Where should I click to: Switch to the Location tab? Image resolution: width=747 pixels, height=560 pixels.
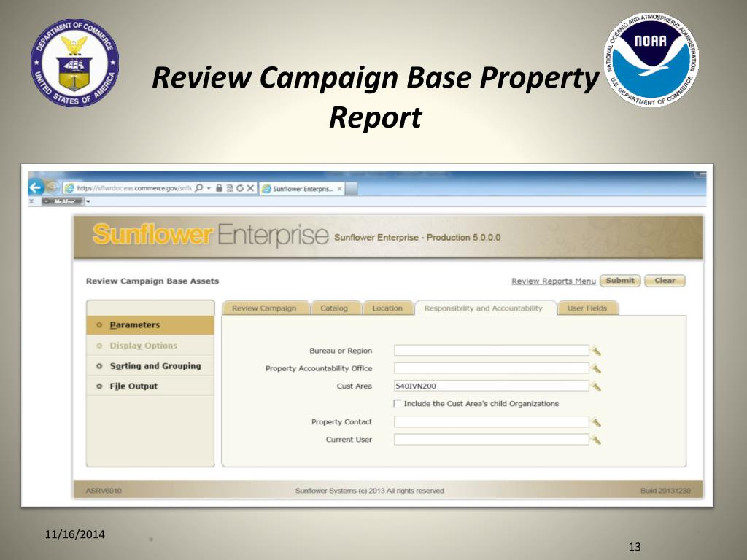[x=387, y=308]
